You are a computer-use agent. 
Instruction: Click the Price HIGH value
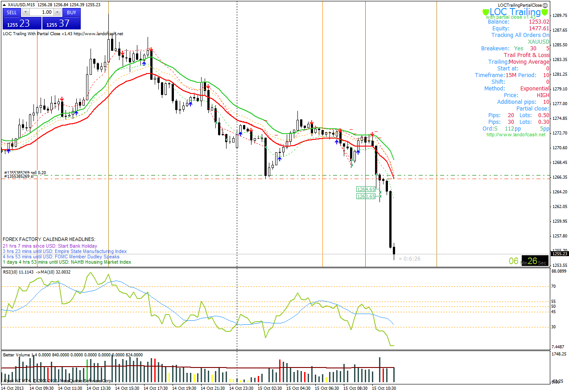[x=543, y=95]
